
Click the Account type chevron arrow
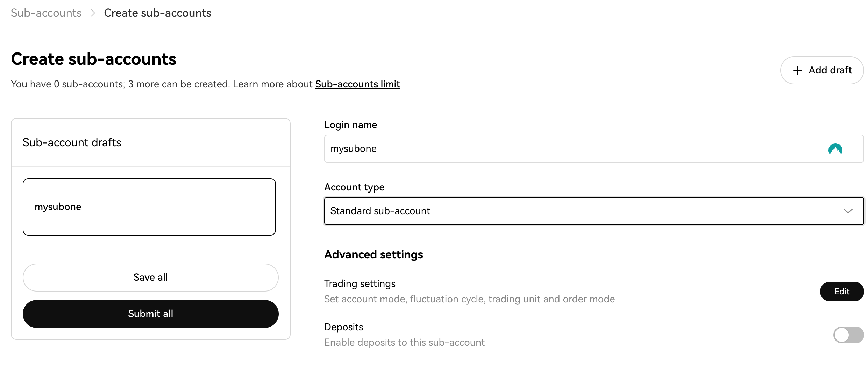click(x=848, y=211)
